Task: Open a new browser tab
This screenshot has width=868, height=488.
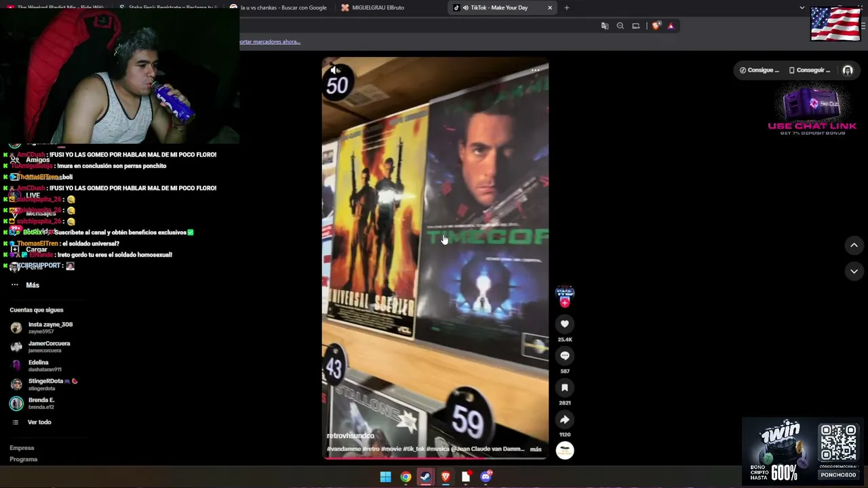Action: click(x=567, y=7)
